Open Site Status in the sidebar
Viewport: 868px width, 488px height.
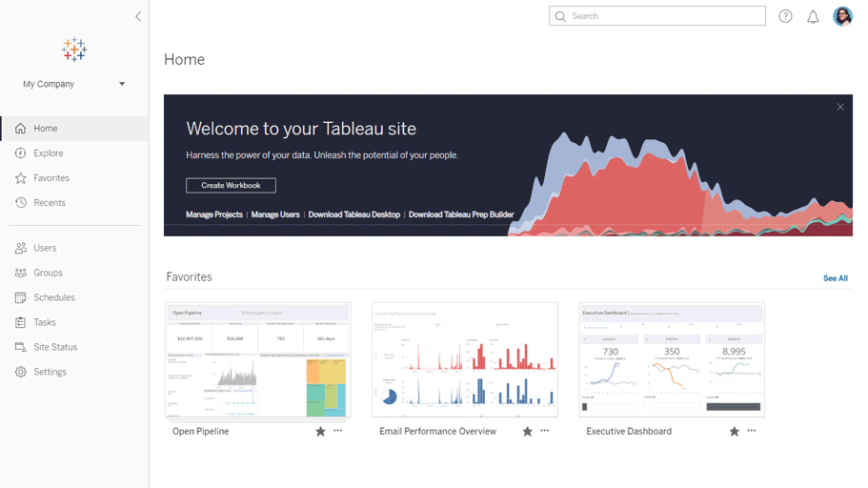pyautogui.click(x=55, y=347)
